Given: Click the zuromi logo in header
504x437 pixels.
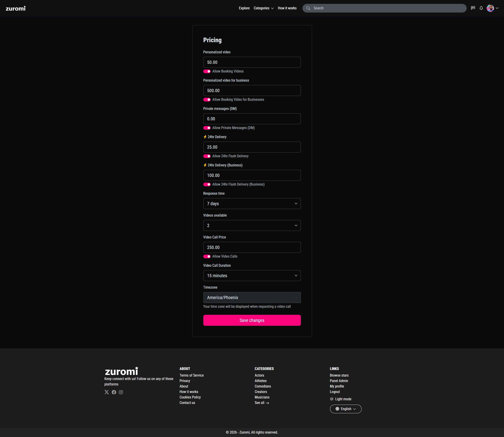Looking at the screenshot, I should point(15,8).
